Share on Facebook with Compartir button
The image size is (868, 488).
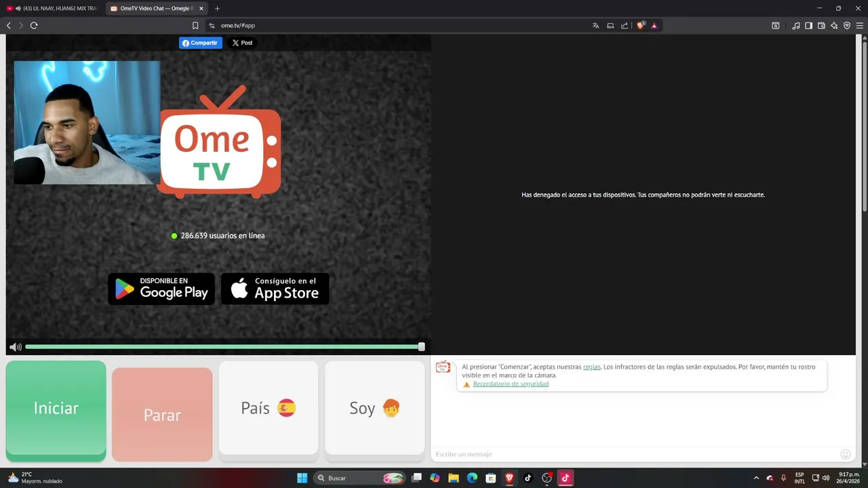201,43
